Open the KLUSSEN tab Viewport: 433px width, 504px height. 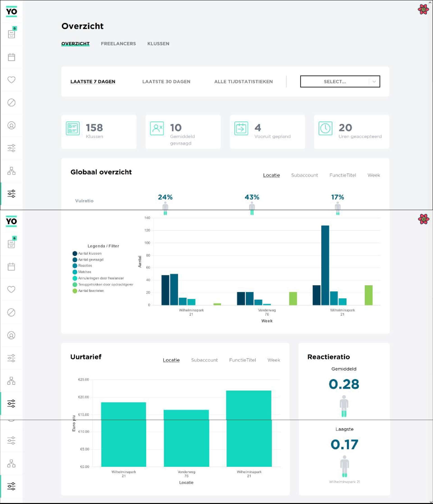coord(158,44)
